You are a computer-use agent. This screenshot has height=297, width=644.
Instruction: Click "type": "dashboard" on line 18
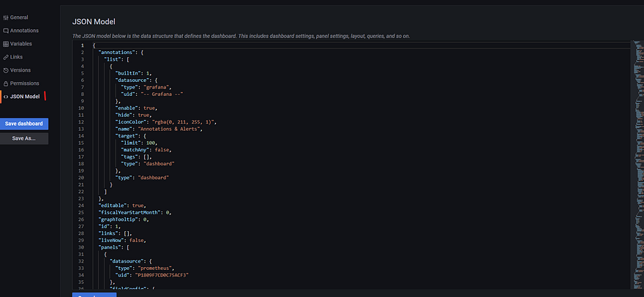tap(149, 164)
